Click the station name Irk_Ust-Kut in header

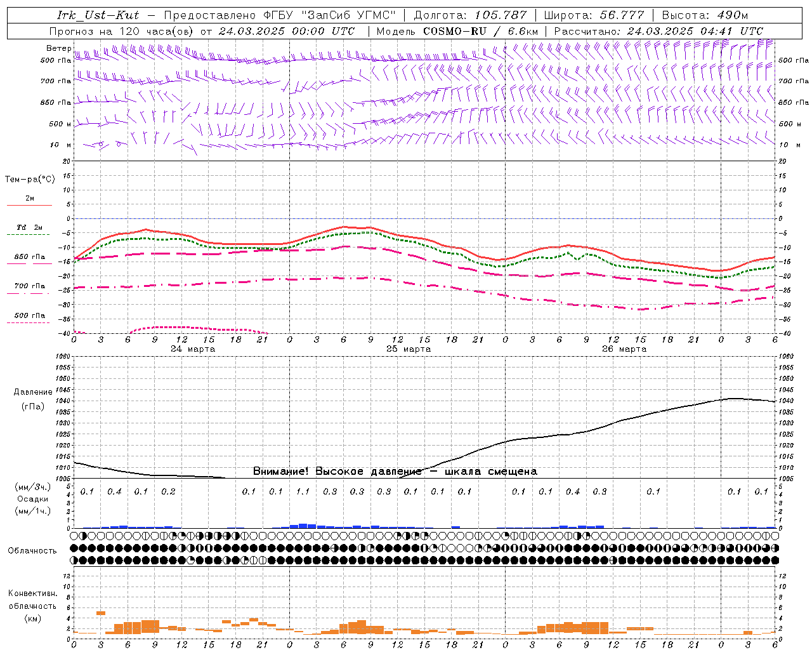98,15
